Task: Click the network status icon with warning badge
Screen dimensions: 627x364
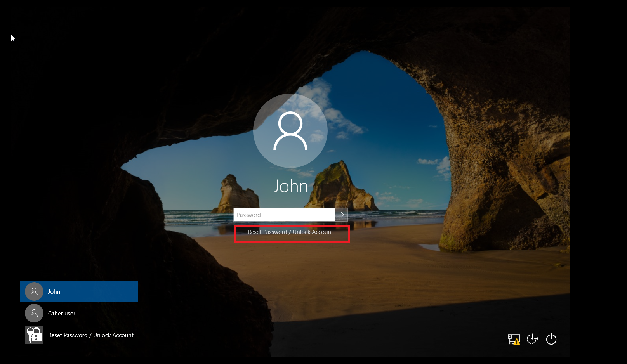Action: 514,339
